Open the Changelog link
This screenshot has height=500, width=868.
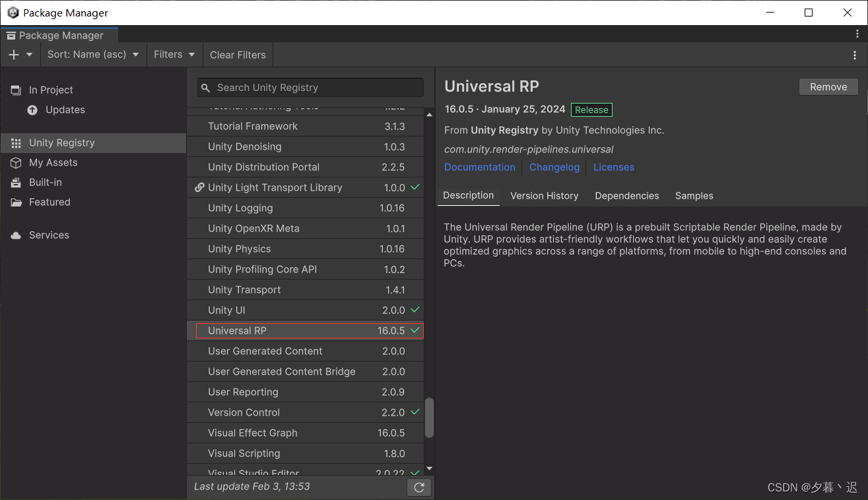click(x=554, y=168)
